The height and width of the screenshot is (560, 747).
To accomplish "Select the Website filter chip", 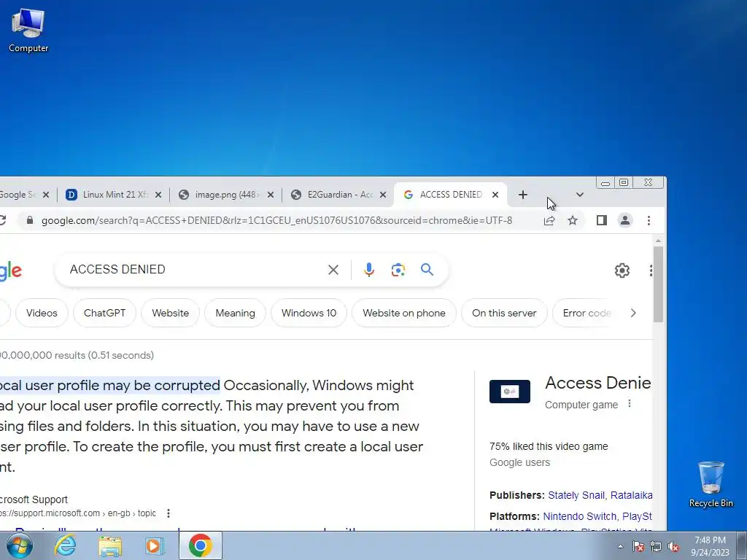I will (170, 313).
